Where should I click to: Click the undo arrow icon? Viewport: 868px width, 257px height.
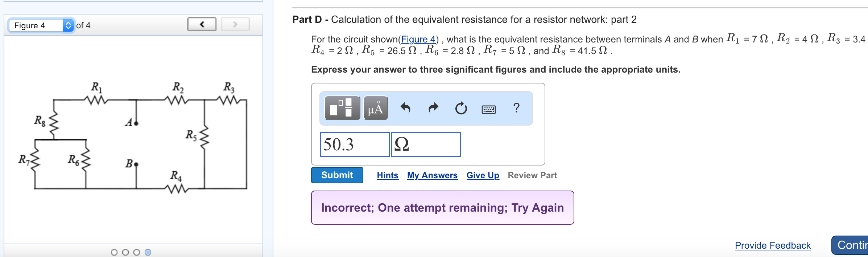coord(405,108)
